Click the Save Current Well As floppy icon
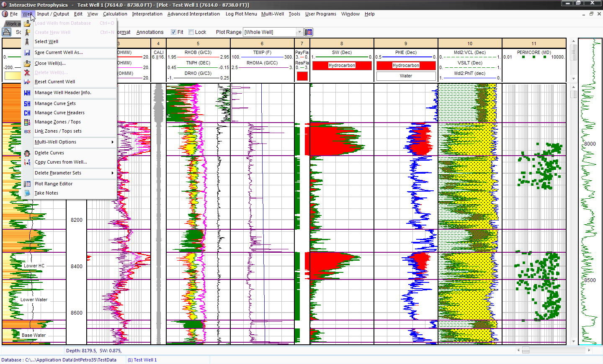The height and width of the screenshot is (364, 603). coord(27,52)
